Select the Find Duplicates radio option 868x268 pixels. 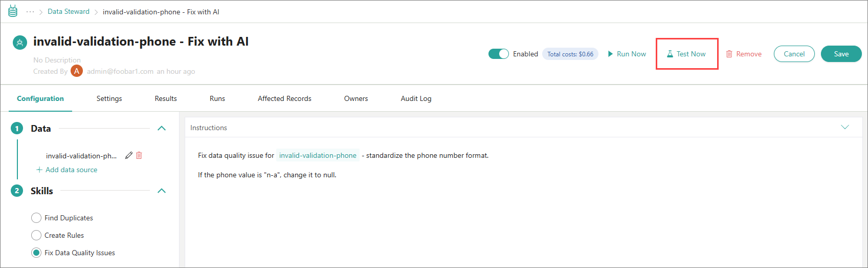[x=36, y=218]
